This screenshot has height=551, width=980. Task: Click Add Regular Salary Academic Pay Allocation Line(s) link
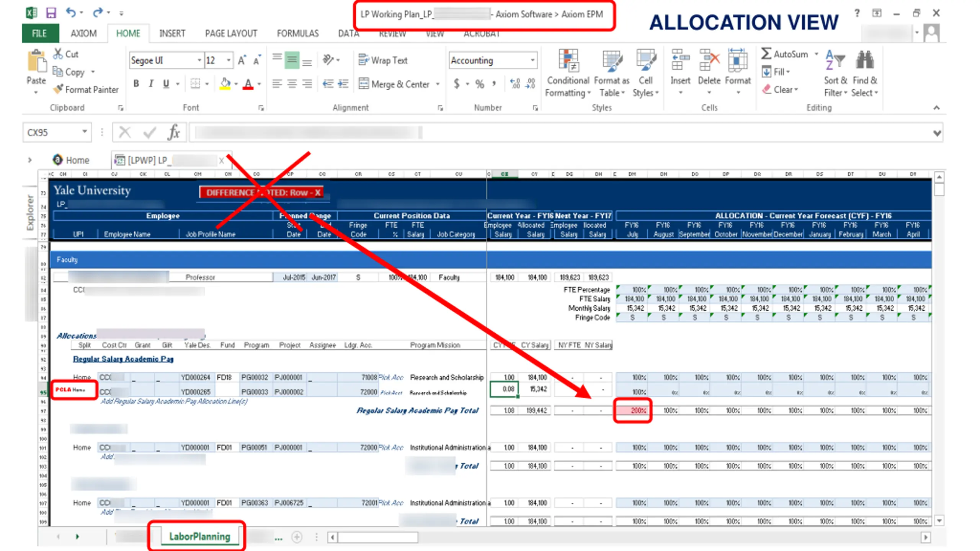(x=174, y=401)
